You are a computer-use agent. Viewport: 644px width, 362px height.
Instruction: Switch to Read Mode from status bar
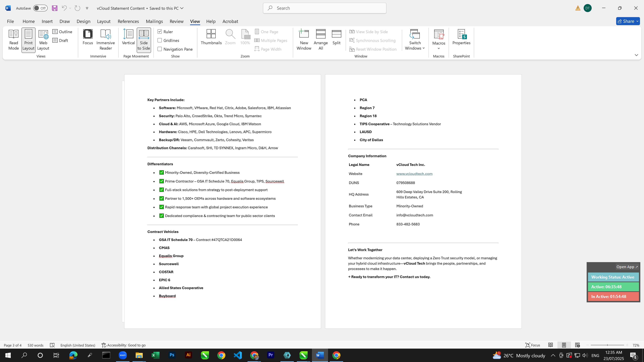click(x=550, y=345)
